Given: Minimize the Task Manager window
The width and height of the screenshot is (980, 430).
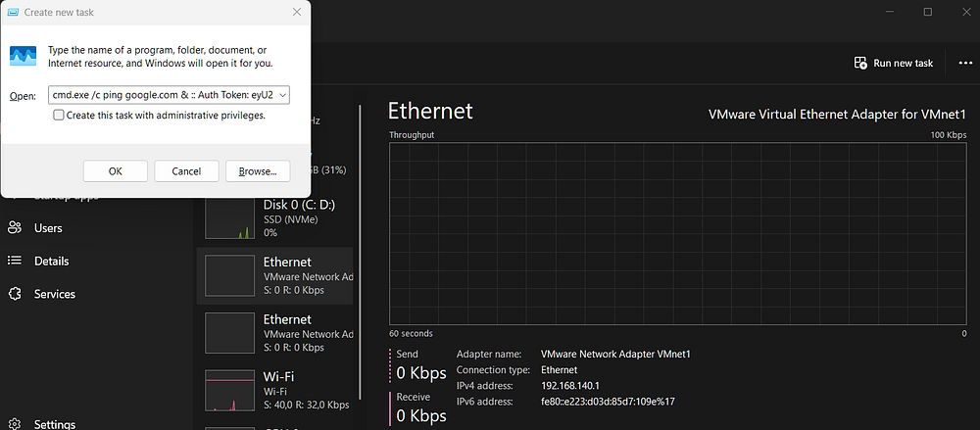Looking at the screenshot, I should [x=890, y=12].
